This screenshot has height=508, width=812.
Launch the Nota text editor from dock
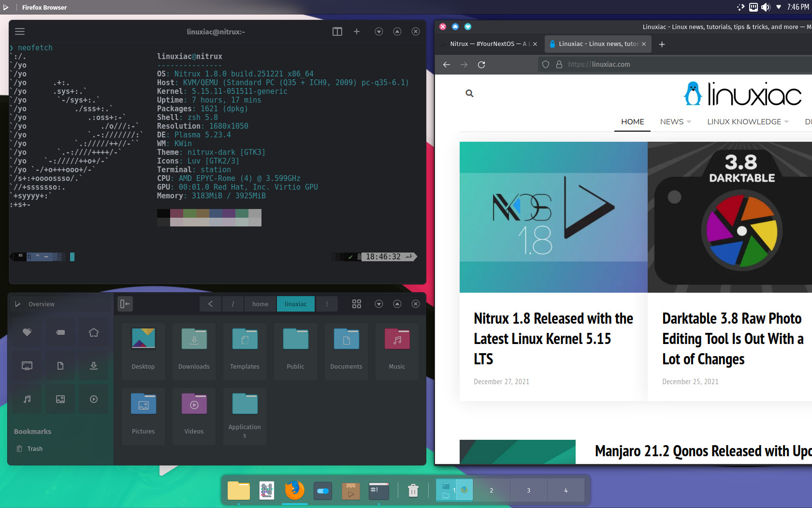pyautogui.click(x=266, y=491)
